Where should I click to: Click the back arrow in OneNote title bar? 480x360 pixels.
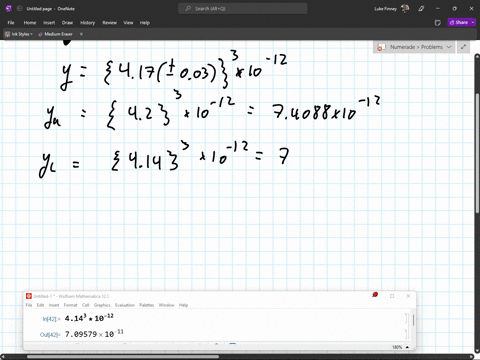point(19,9)
